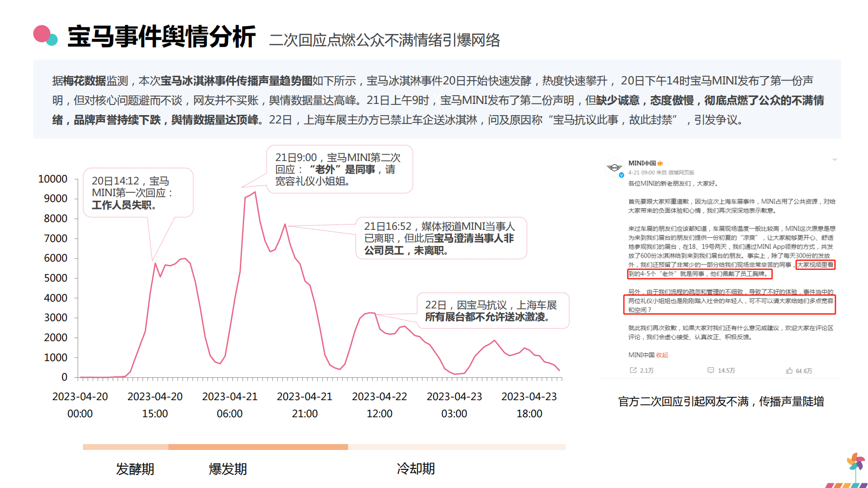
Task: Select the 发酵期 phase label
Action: [135, 469]
